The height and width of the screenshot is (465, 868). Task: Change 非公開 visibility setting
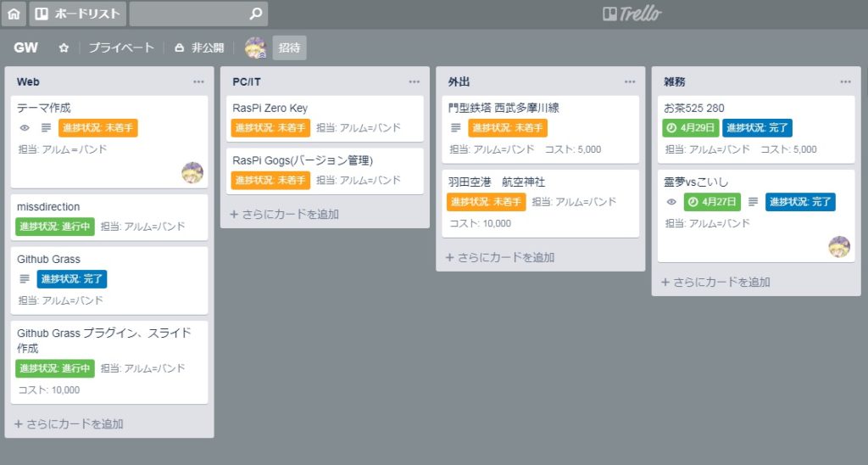tap(199, 48)
